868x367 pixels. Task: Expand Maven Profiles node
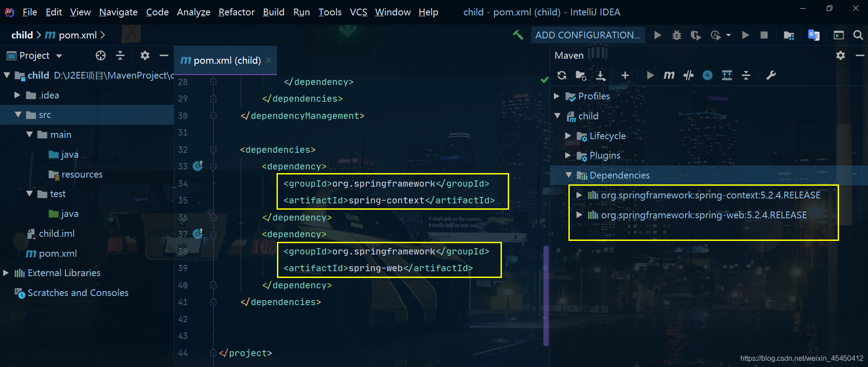[x=557, y=96]
